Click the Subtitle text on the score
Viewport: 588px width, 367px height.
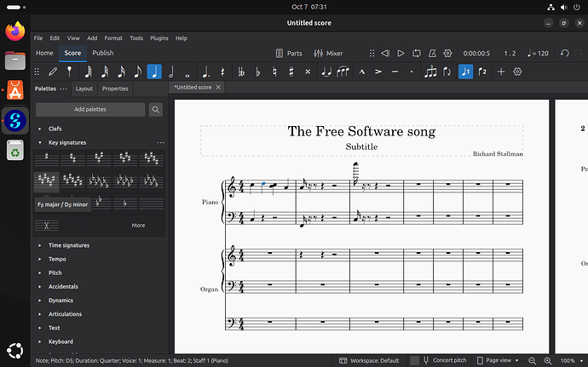click(x=361, y=146)
